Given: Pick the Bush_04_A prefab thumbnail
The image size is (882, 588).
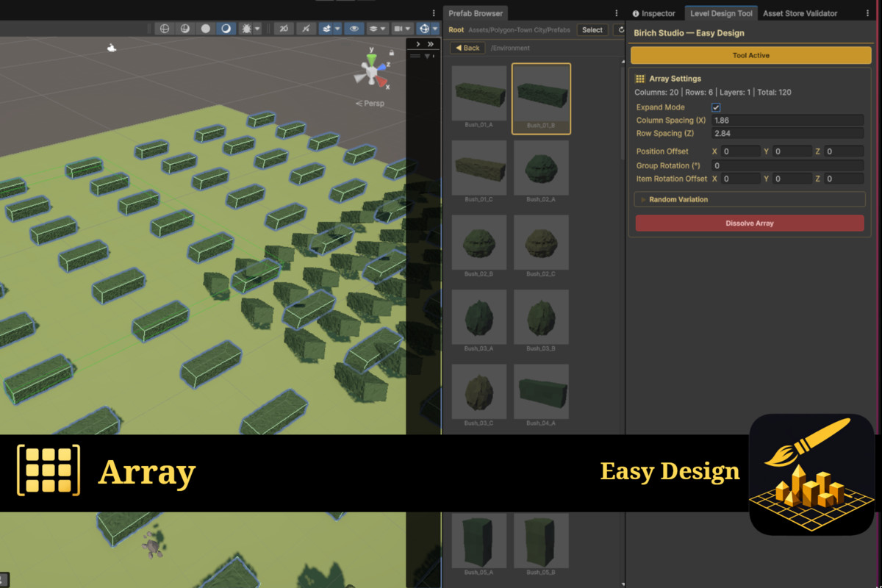Looking at the screenshot, I should coord(542,392).
